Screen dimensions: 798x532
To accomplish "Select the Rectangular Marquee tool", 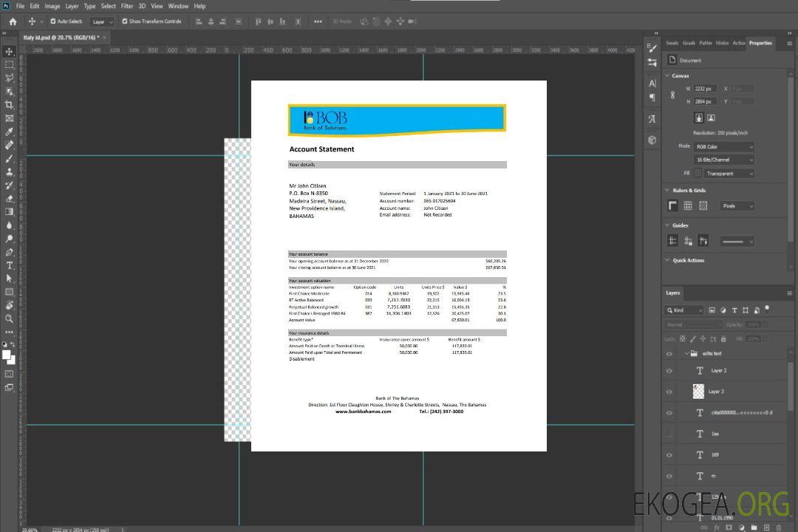I will coord(9,65).
